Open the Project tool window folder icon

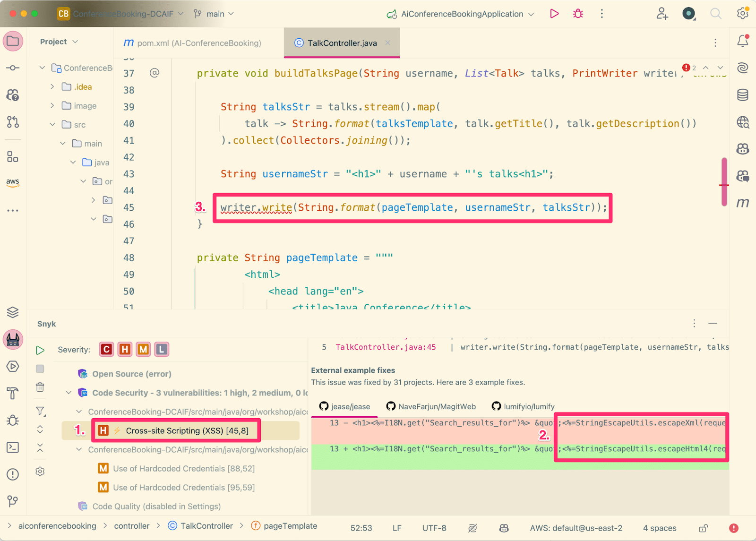(x=13, y=41)
